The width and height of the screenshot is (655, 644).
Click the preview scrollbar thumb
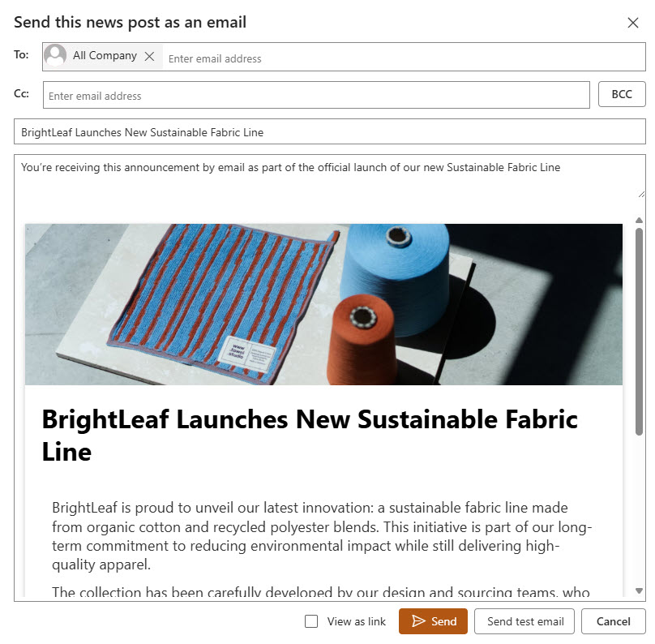[x=639, y=333]
